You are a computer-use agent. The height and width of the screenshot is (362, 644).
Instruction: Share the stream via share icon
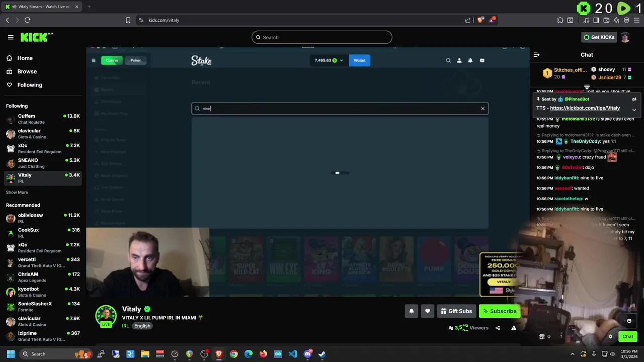click(498, 328)
